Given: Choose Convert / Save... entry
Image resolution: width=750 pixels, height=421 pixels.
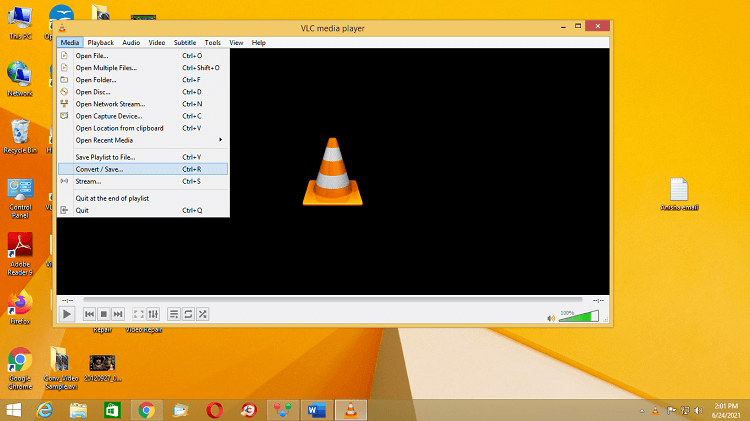Looking at the screenshot, I should [x=143, y=169].
